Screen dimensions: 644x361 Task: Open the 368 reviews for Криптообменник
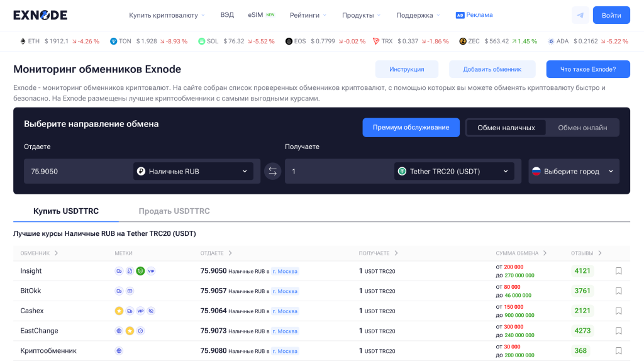[x=580, y=351]
